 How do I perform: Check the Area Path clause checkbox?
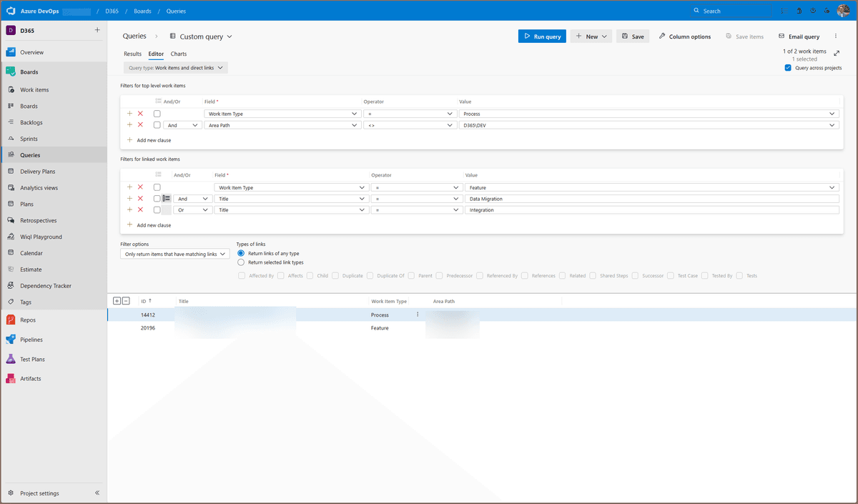tap(157, 125)
